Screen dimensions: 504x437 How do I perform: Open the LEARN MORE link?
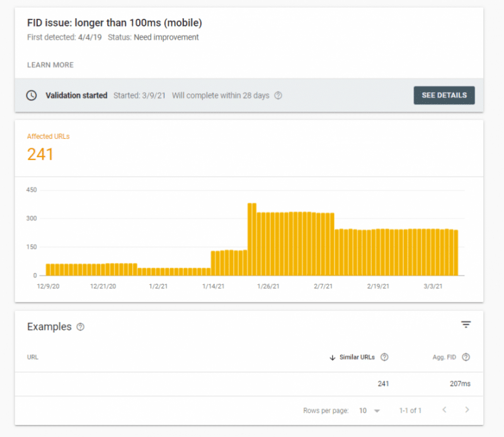coord(50,64)
